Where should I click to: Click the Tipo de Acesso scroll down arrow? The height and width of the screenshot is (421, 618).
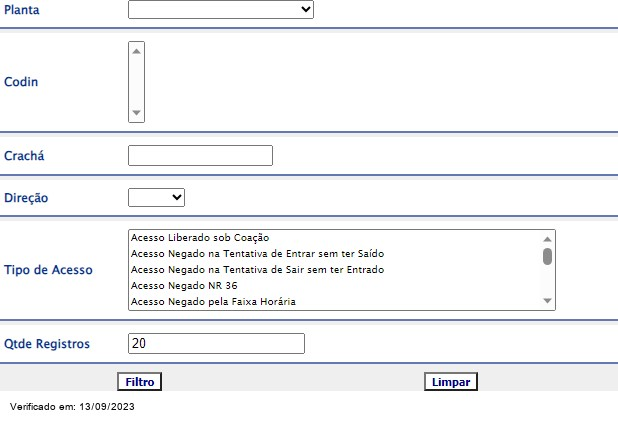(547, 301)
